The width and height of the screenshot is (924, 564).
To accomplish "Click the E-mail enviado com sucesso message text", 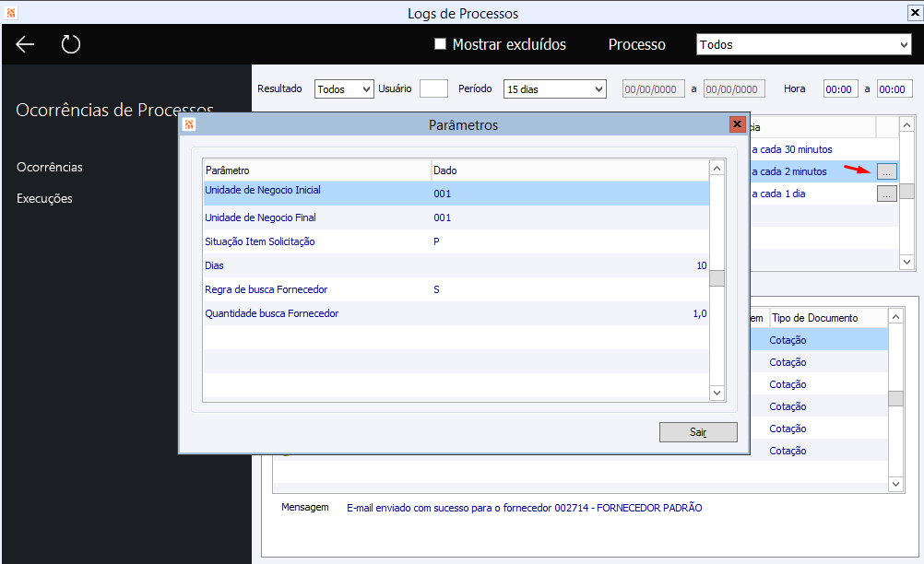I will click(525, 508).
